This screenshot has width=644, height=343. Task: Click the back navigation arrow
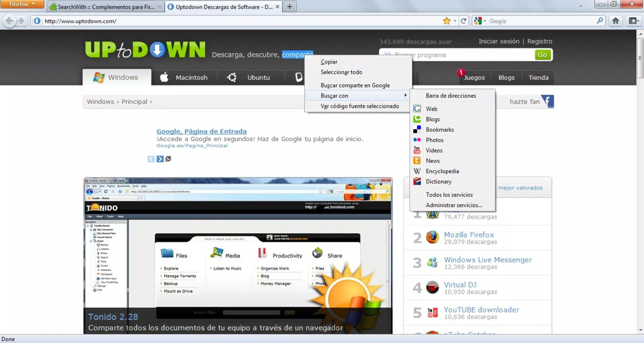9,21
